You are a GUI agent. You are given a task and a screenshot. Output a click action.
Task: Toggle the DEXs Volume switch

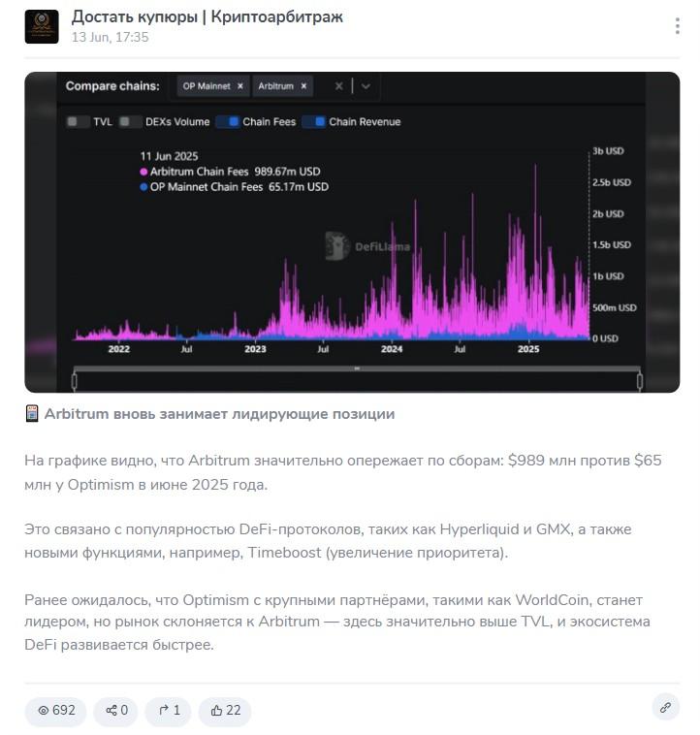click(130, 122)
